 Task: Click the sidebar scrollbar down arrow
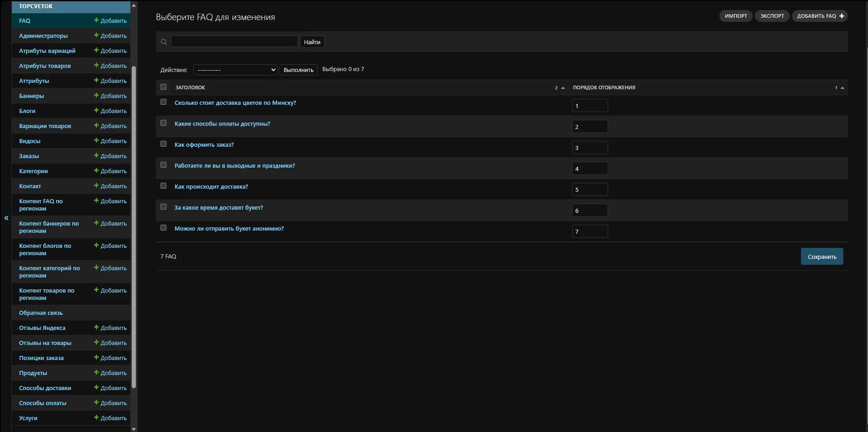pos(134,429)
